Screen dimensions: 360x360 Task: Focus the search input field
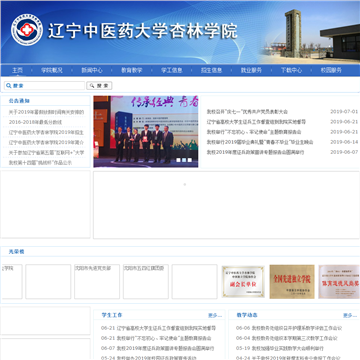[x=44, y=86]
